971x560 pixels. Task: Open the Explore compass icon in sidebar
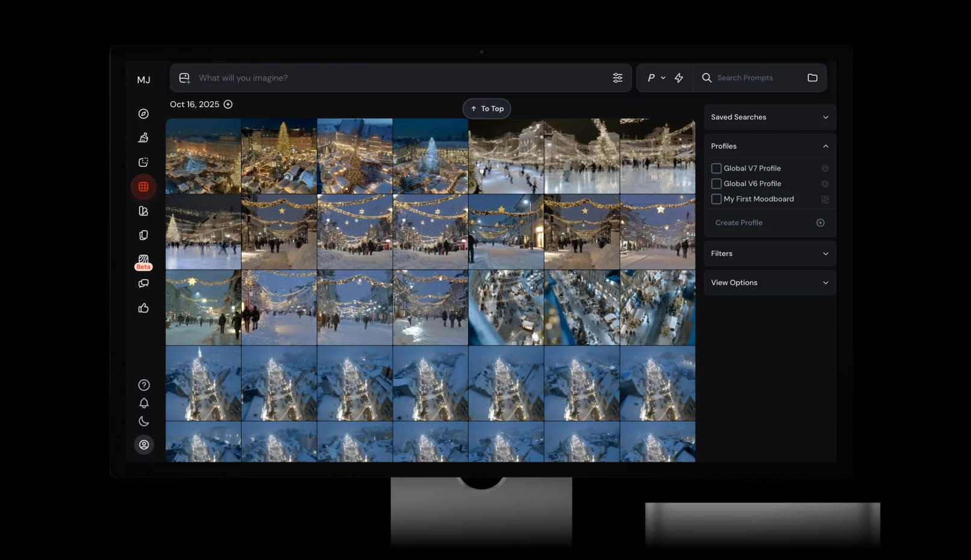(x=143, y=114)
